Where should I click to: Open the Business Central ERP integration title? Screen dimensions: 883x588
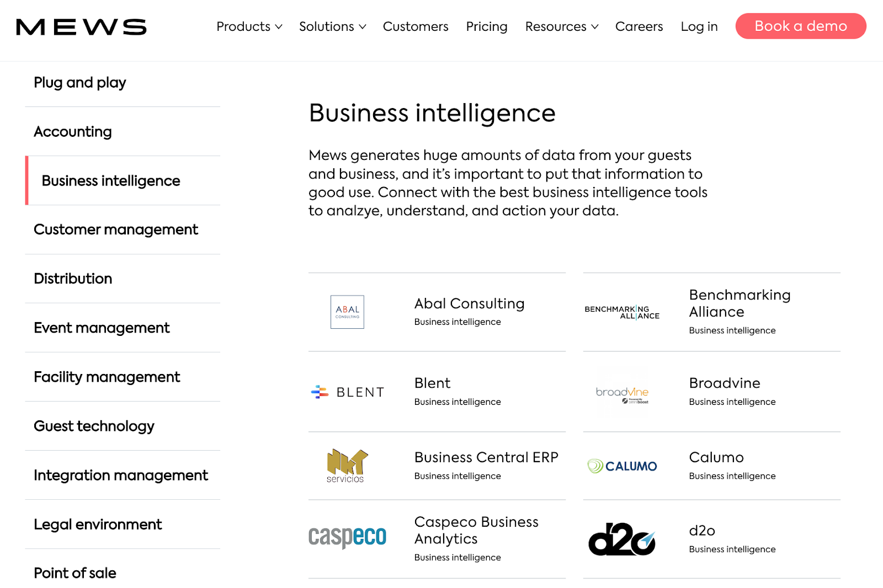486,457
